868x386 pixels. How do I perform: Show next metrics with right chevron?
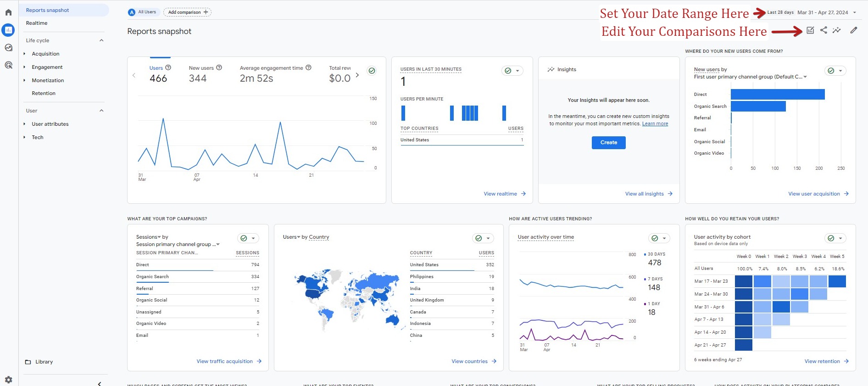[357, 75]
